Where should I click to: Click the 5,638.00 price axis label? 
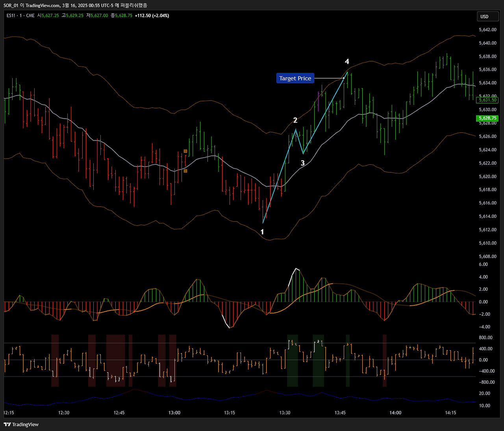[x=487, y=57]
